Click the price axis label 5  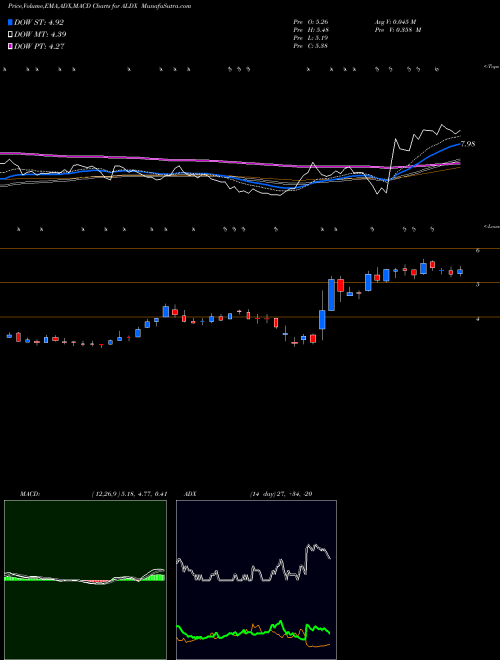478,285
